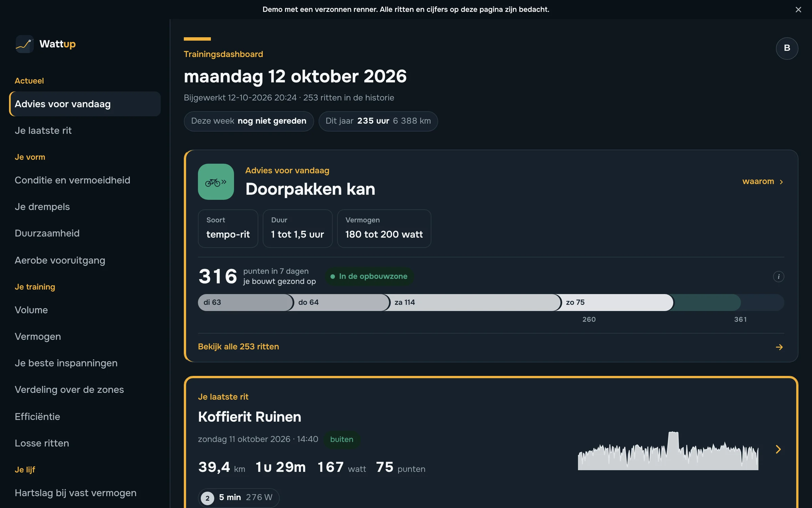Click the Vermogen 180 tot 200 watt tile

coord(384,229)
